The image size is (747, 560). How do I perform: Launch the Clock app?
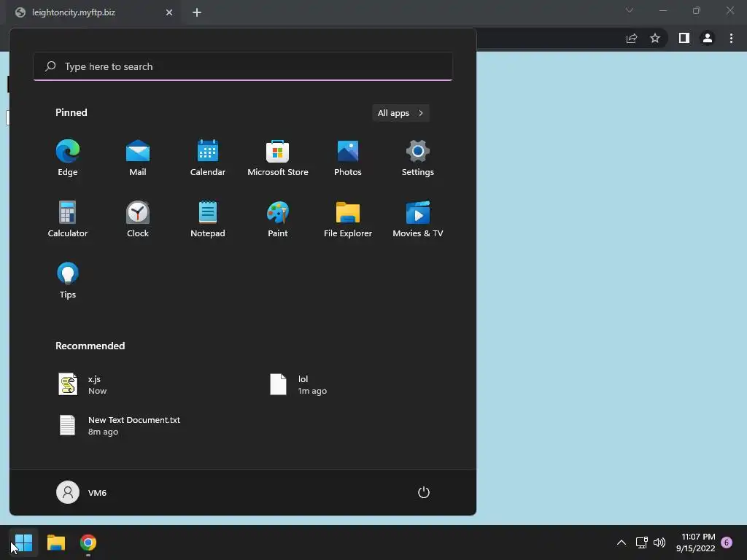pyautogui.click(x=138, y=219)
